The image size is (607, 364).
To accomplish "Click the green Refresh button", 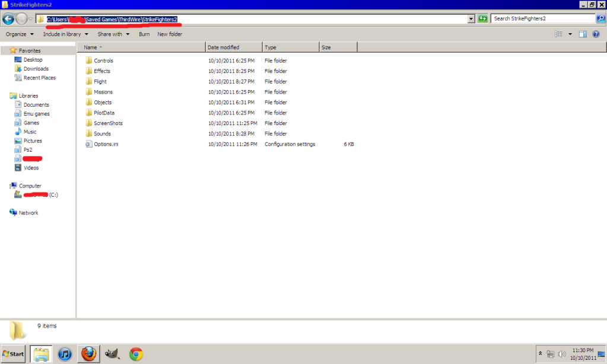I will 482,18.
